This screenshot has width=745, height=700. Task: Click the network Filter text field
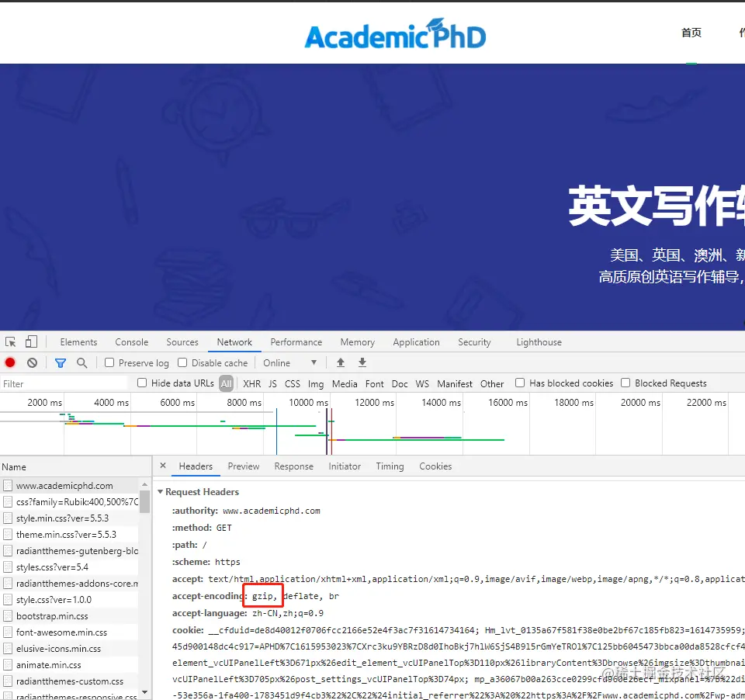coord(64,383)
